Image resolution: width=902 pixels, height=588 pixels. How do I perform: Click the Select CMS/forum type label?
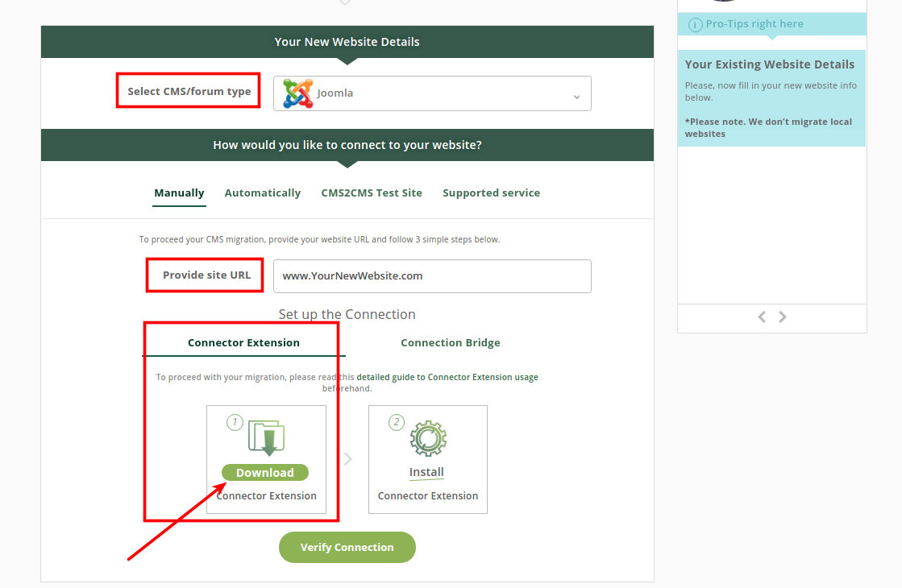(189, 91)
